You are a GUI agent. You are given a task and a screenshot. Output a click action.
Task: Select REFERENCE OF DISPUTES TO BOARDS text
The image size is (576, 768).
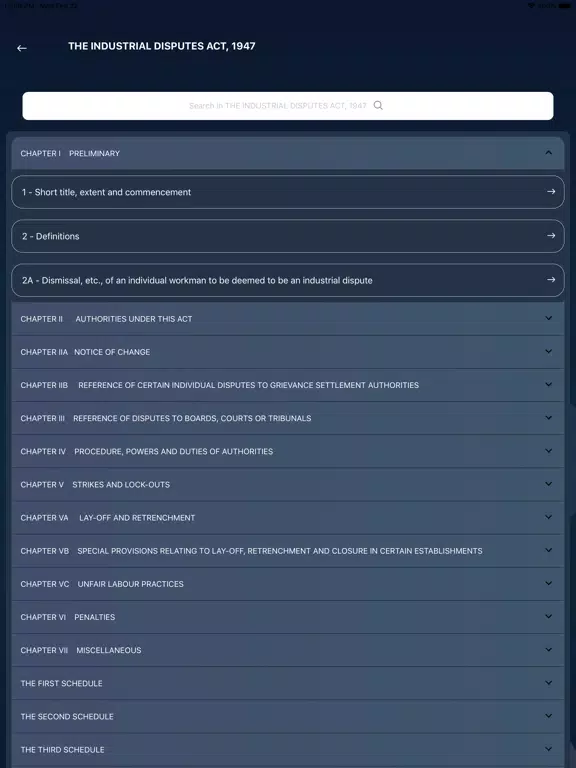(x=192, y=418)
